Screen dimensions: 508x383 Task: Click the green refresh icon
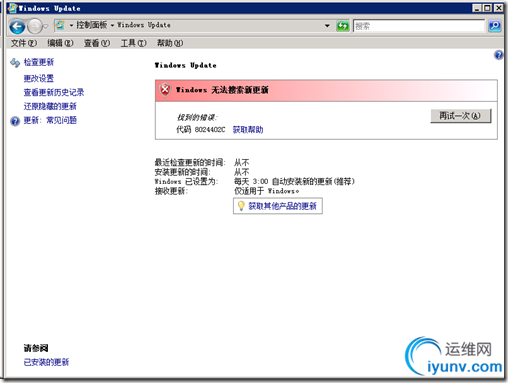point(342,26)
